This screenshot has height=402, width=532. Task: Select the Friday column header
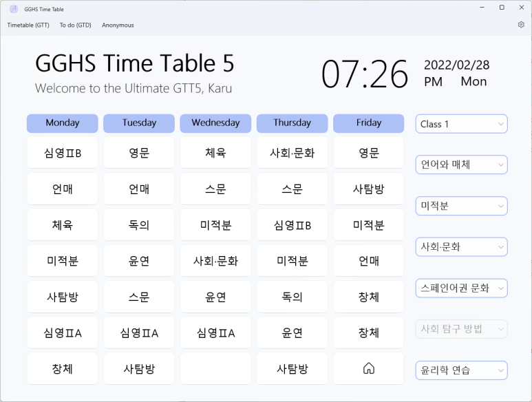tap(369, 123)
